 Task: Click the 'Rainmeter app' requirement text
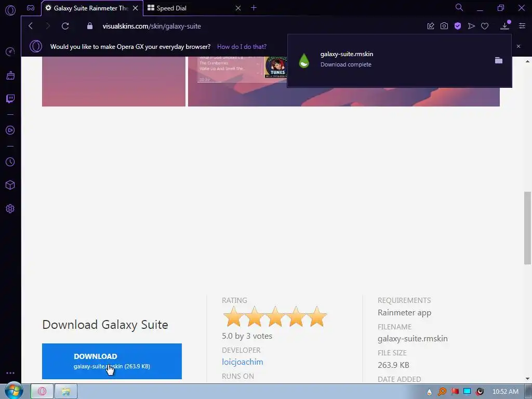point(404,312)
